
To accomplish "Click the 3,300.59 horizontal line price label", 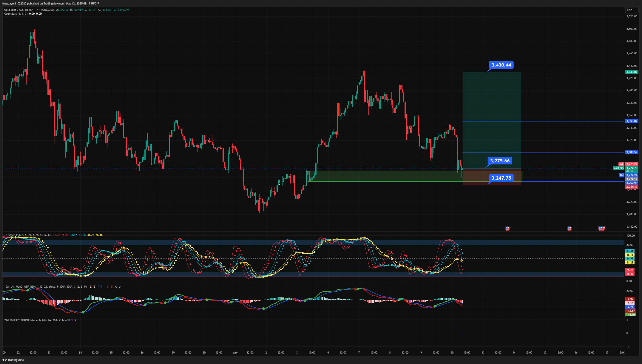I will tap(631, 152).
